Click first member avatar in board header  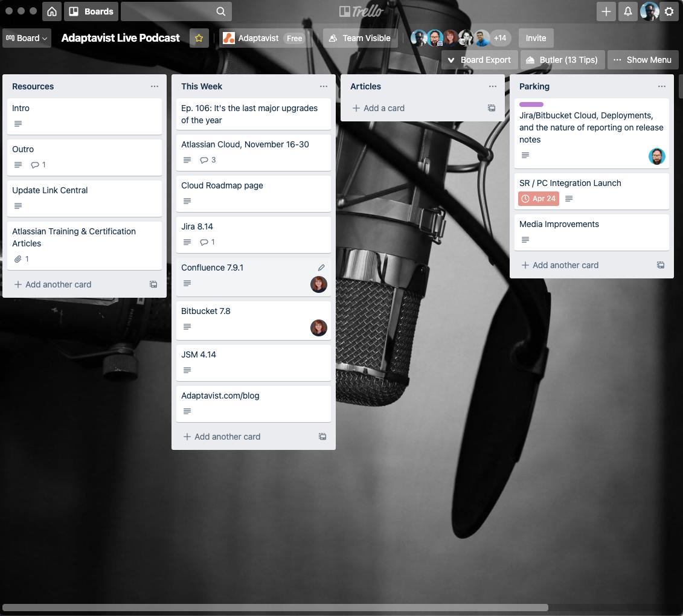pos(418,38)
